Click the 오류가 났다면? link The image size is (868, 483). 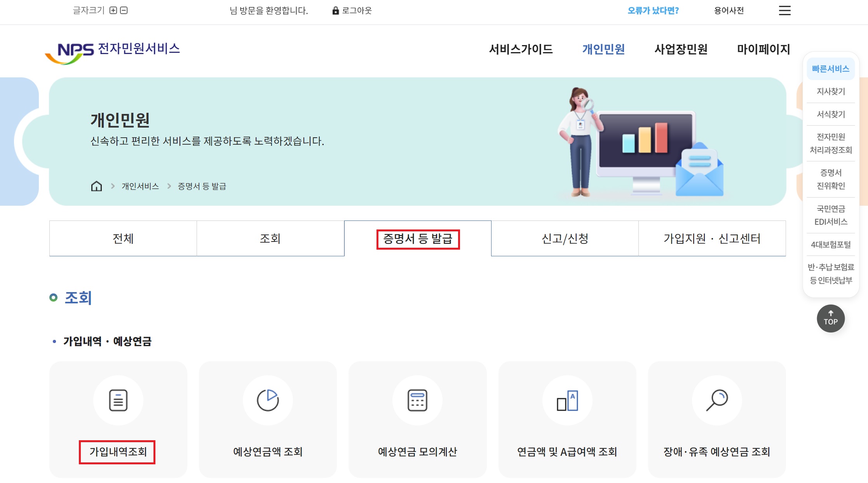click(653, 10)
